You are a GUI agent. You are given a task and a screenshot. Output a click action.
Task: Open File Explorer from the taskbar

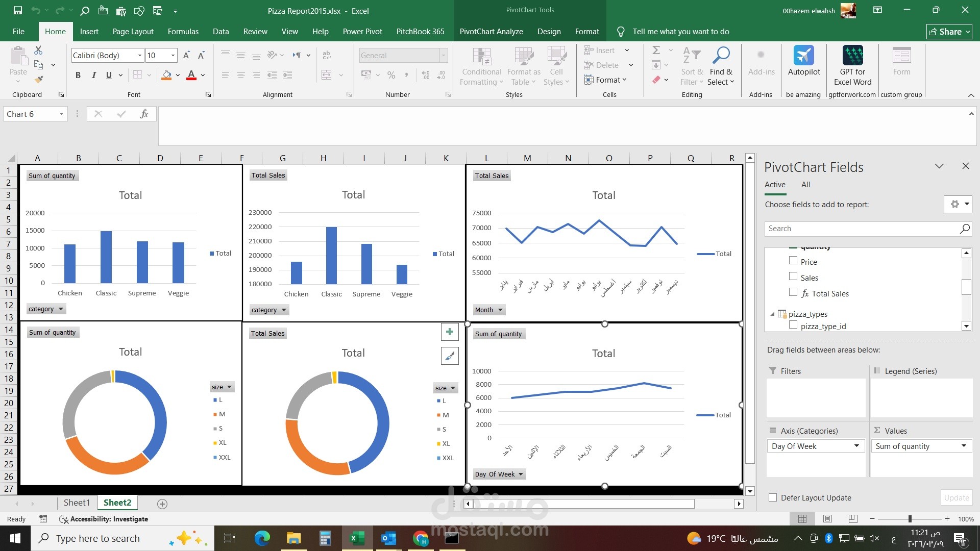[293, 538]
